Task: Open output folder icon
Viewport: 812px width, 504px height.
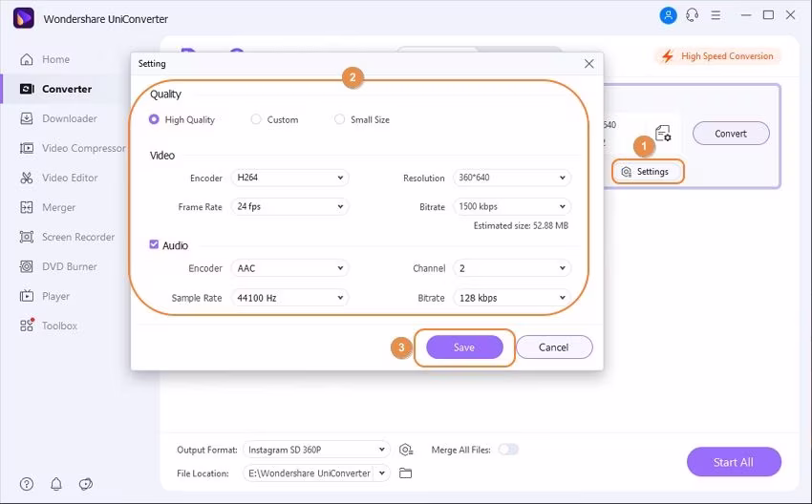Action: (405, 472)
